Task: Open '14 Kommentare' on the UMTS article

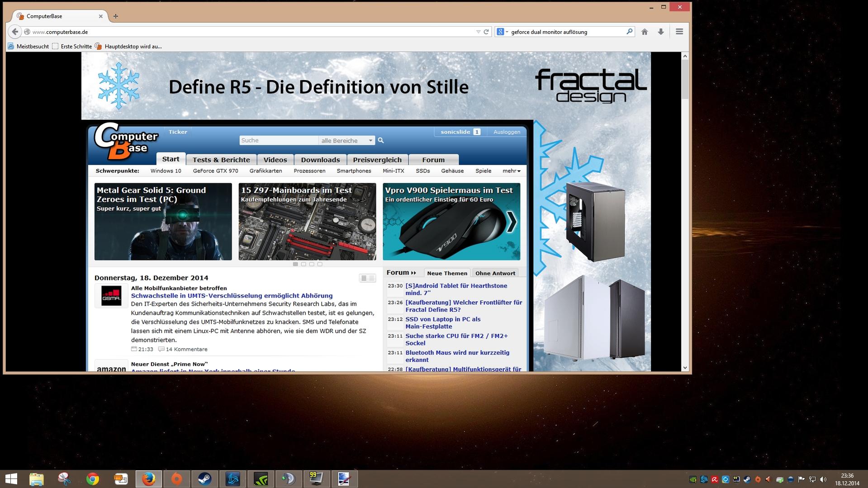Action: coord(186,349)
